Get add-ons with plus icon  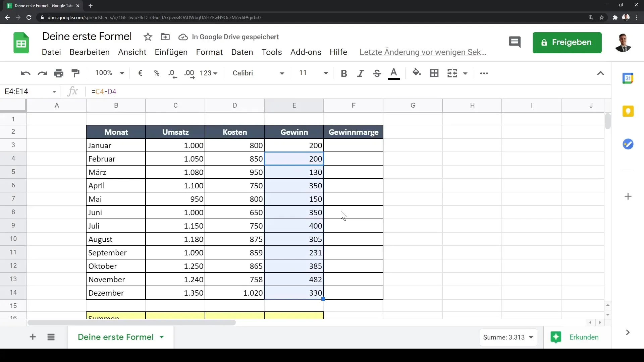point(628,196)
